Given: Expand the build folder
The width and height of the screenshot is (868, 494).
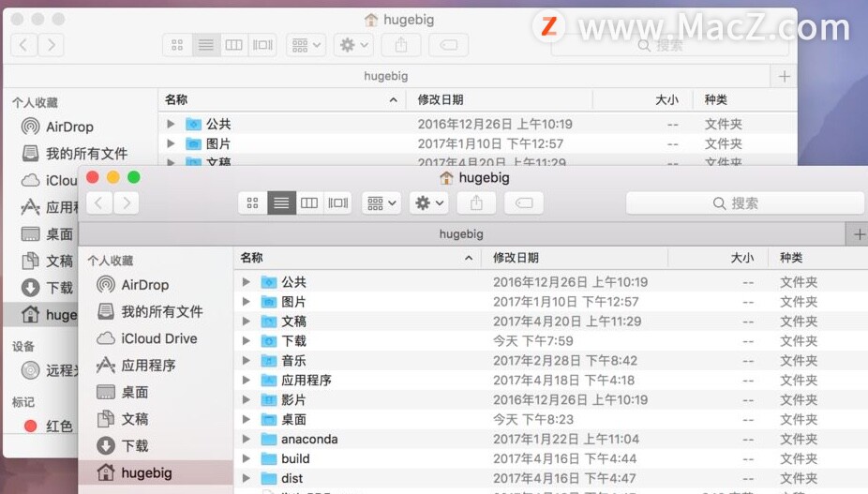Looking at the screenshot, I should (247, 458).
